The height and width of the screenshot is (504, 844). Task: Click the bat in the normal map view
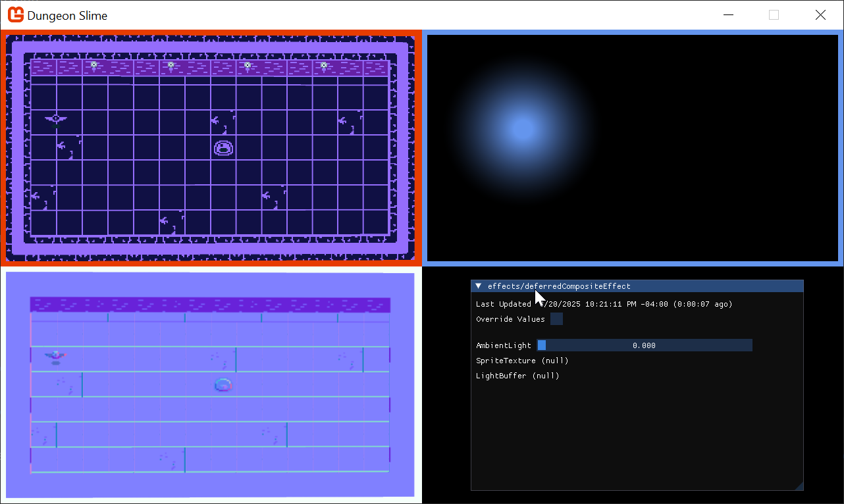55,355
